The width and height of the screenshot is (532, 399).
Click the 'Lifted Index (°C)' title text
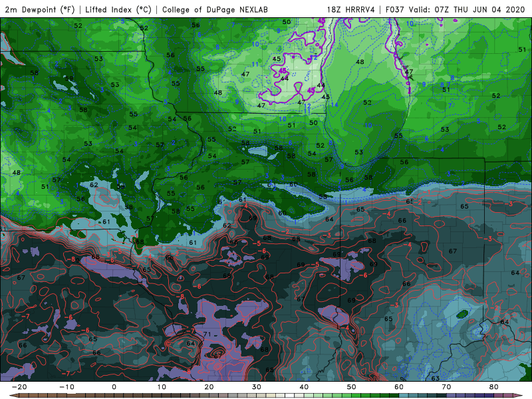pyautogui.click(x=118, y=9)
